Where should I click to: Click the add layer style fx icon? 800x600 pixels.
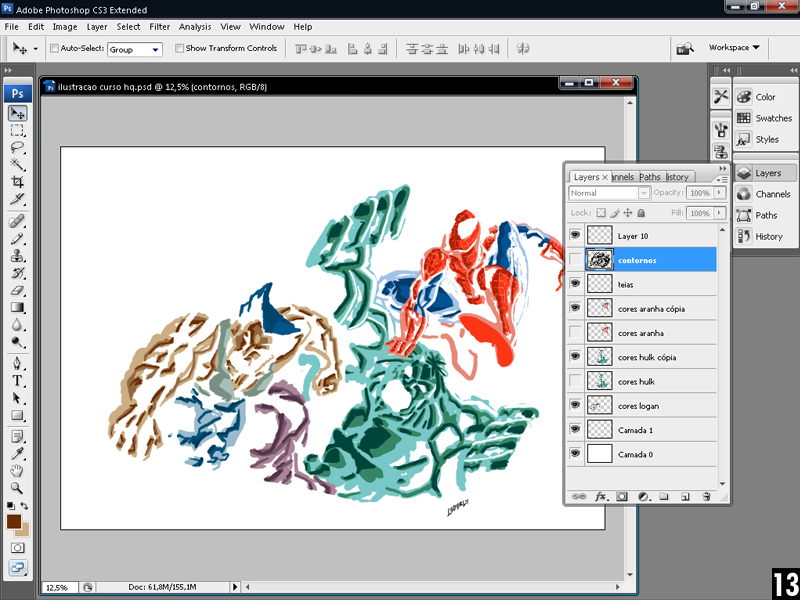pos(601,496)
